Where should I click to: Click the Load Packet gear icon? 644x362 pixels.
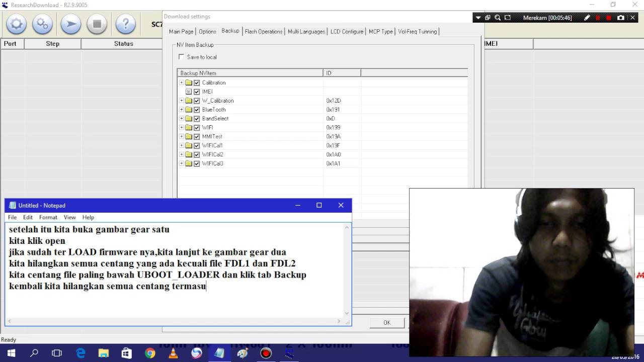coord(16,24)
